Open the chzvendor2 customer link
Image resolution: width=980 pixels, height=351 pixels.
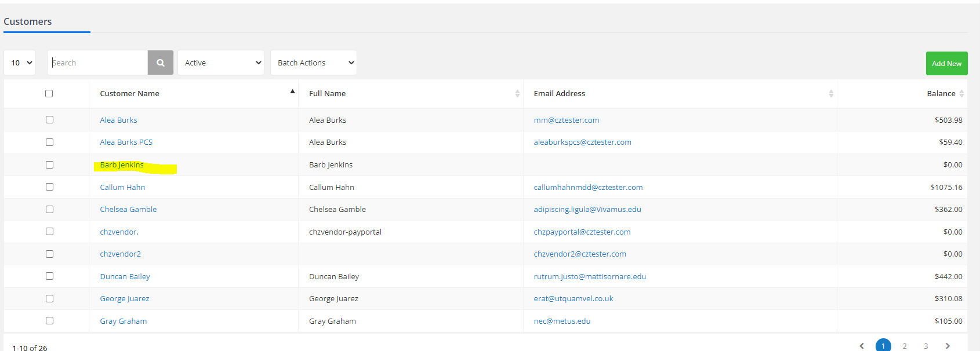pos(120,254)
